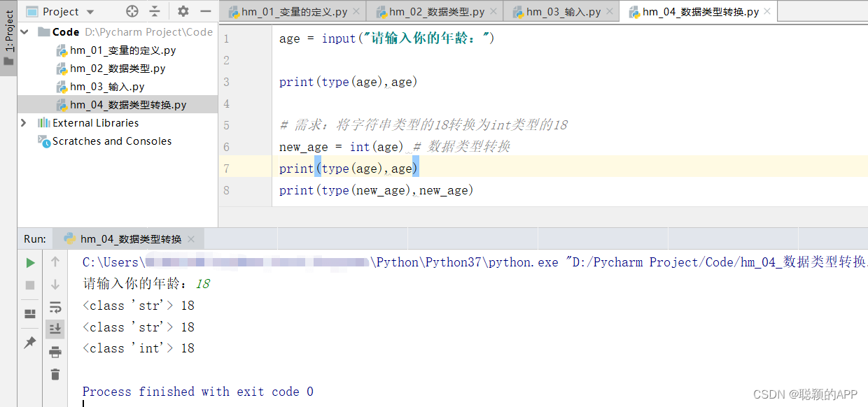
Task: Click the Down the Stack Trace arrow
Action: pos(55,285)
